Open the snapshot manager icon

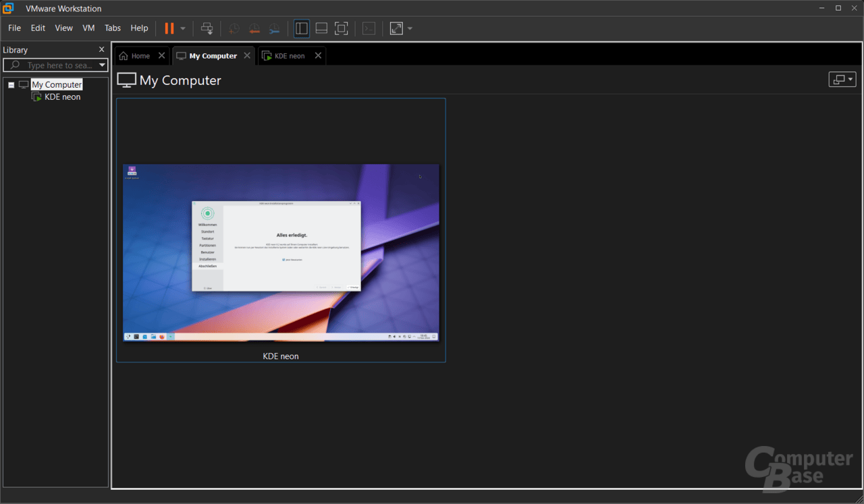pyautogui.click(x=274, y=28)
